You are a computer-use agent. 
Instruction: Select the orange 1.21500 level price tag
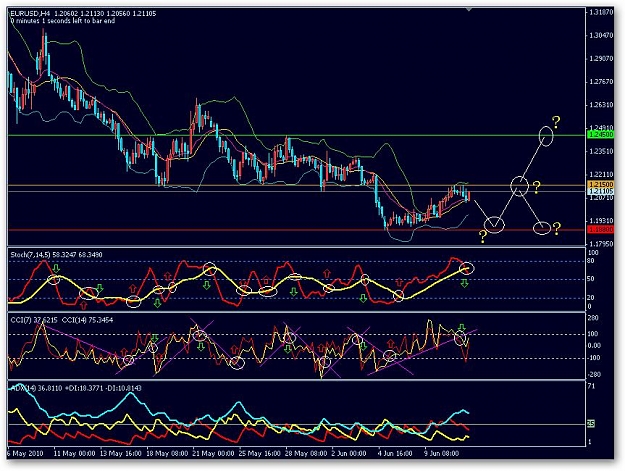pyautogui.click(x=601, y=185)
